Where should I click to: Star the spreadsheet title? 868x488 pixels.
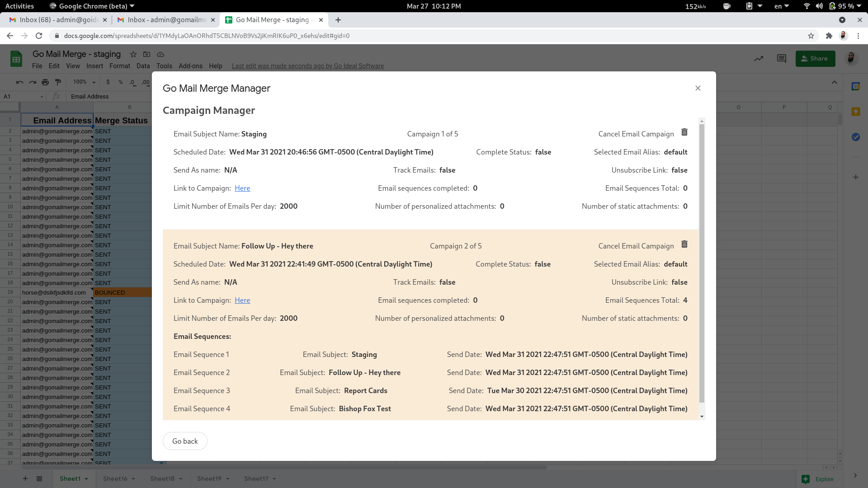tap(133, 54)
